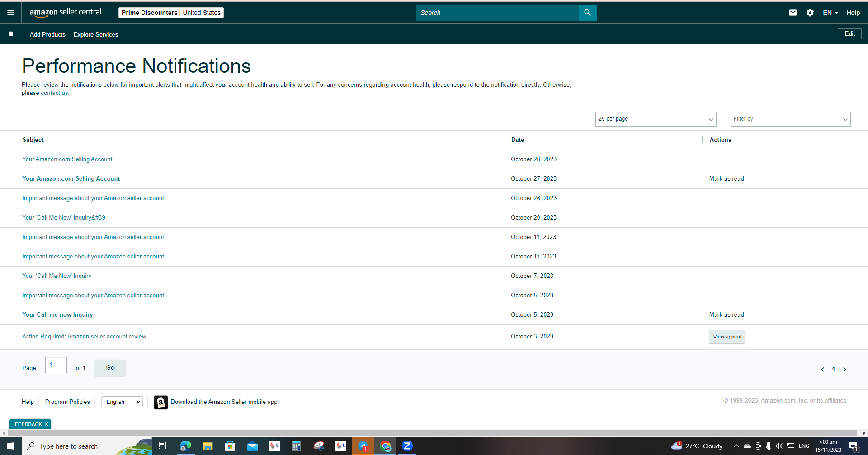Open the taskbar clock showing 7:00 am
Screen dimensions: 868x455
(x=828, y=446)
